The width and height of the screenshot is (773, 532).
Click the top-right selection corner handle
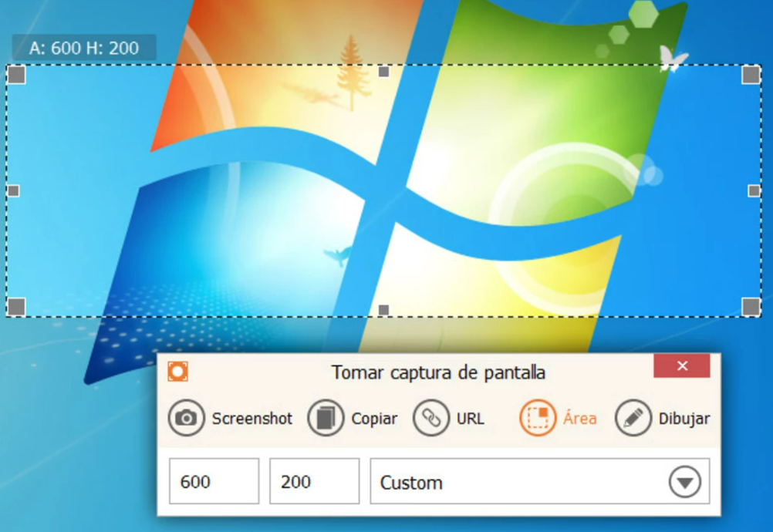pos(751,75)
